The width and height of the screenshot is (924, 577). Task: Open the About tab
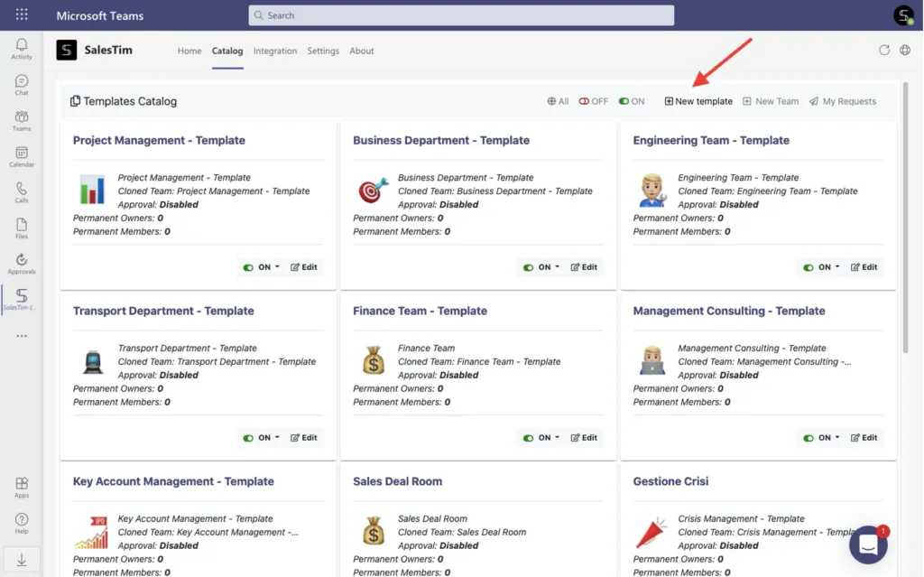(361, 51)
